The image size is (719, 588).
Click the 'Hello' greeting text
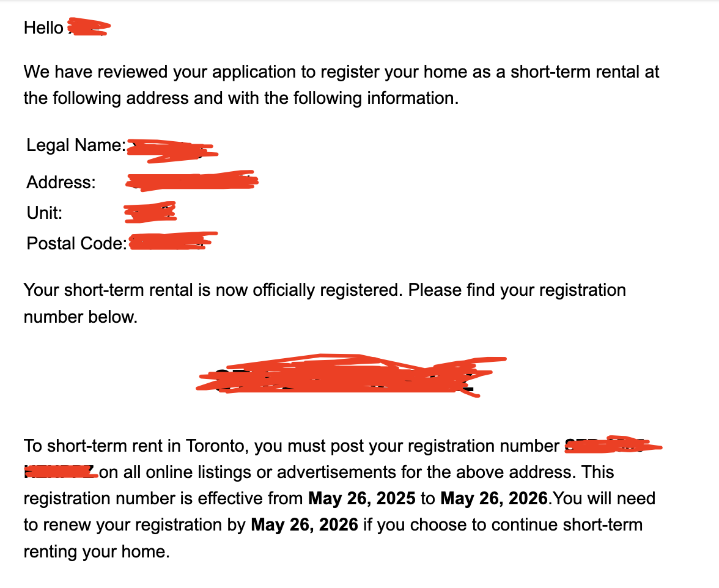pos(43,28)
